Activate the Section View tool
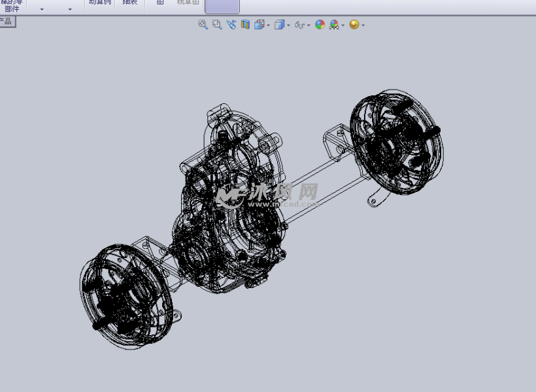The height and width of the screenshot is (392, 536). tap(245, 25)
